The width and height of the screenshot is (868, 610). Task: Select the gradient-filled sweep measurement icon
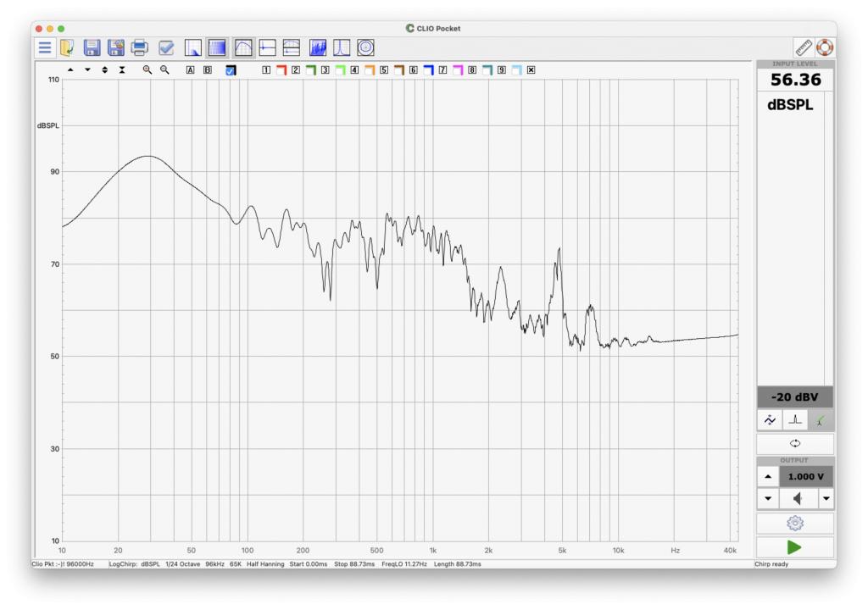coord(217,47)
